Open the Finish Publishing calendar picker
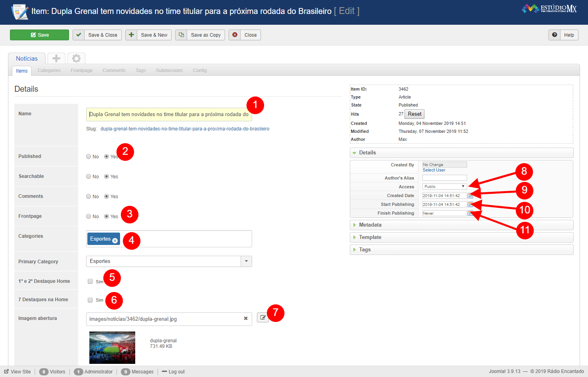Screen dimensions: 588x377 [470, 213]
